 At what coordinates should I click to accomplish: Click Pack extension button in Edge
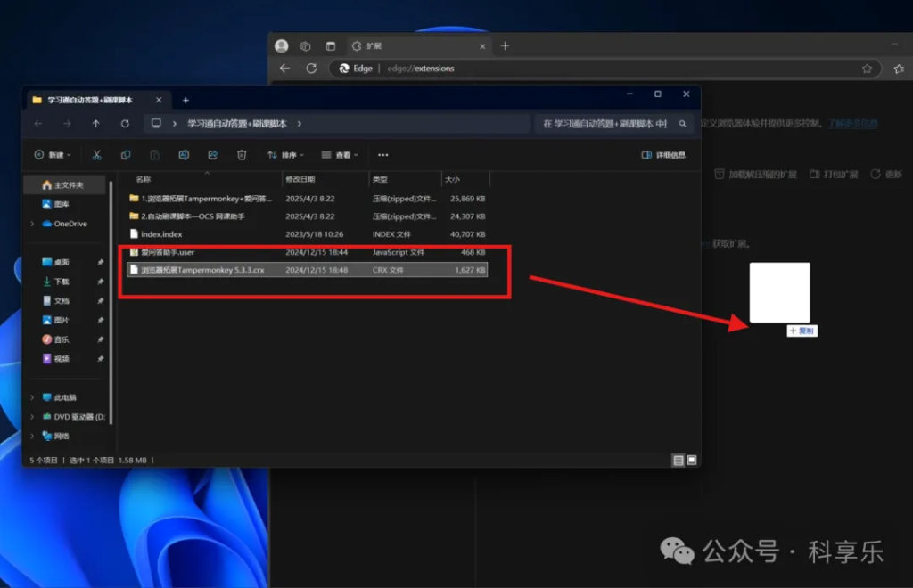click(x=834, y=175)
